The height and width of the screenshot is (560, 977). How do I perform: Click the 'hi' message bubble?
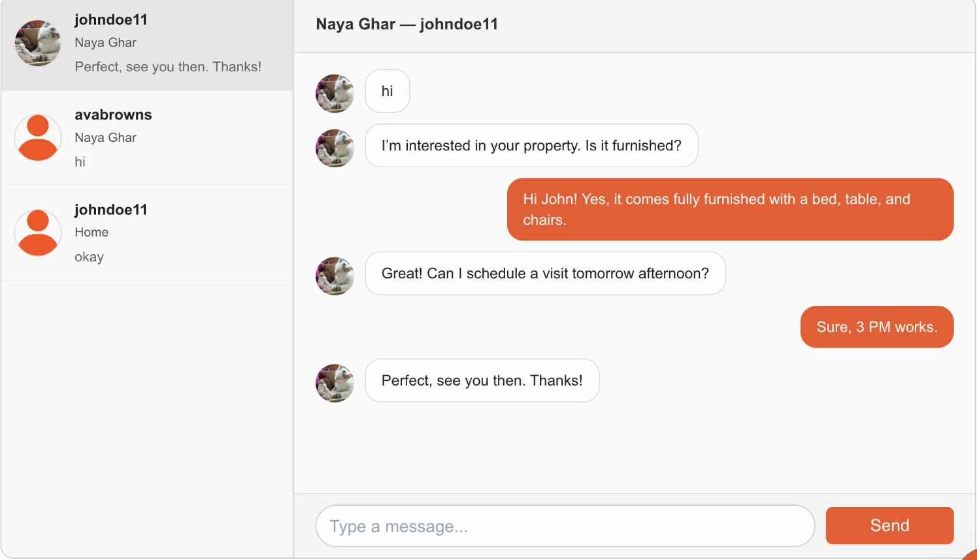[388, 91]
